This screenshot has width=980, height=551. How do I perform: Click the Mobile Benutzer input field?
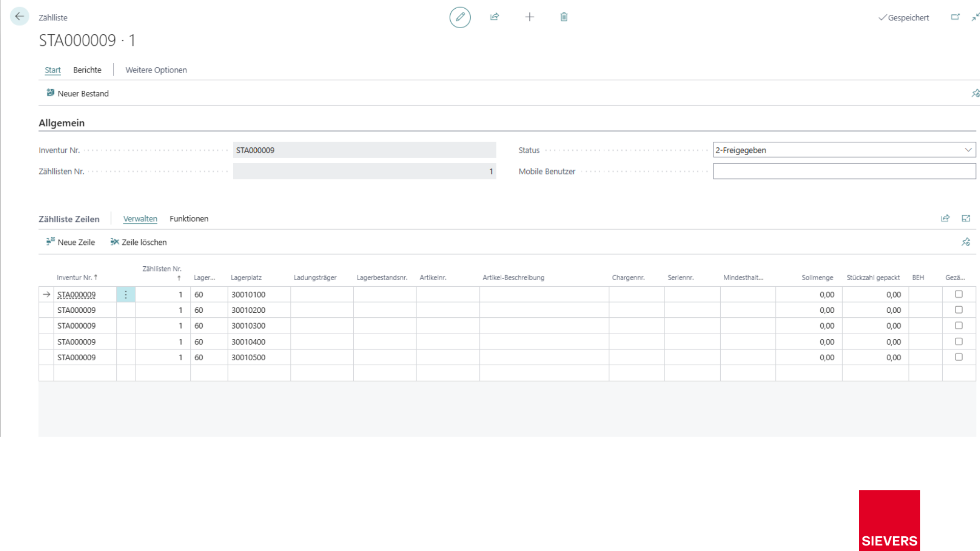(x=844, y=171)
